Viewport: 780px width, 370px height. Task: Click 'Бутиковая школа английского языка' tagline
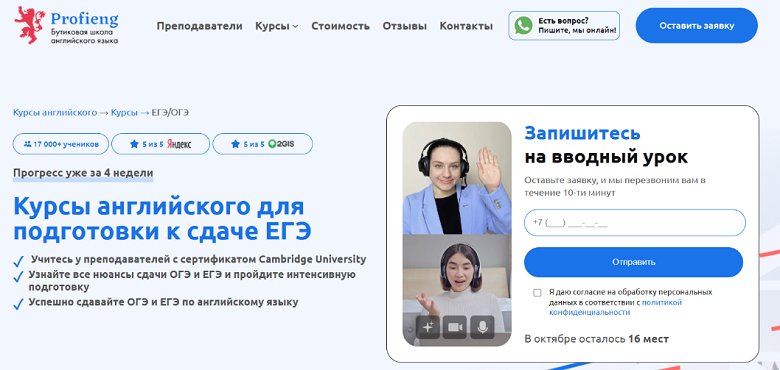(85, 36)
